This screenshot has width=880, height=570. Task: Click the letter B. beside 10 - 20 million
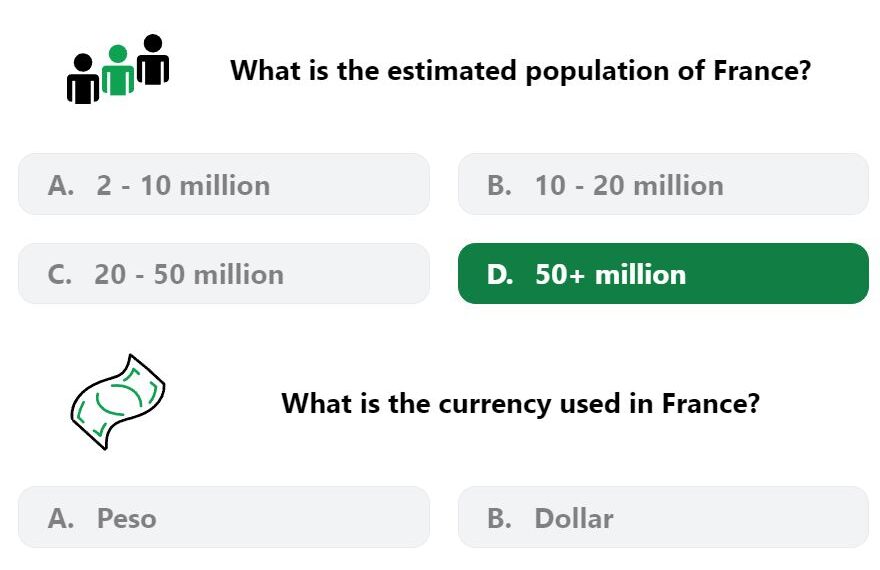coord(499,185)
